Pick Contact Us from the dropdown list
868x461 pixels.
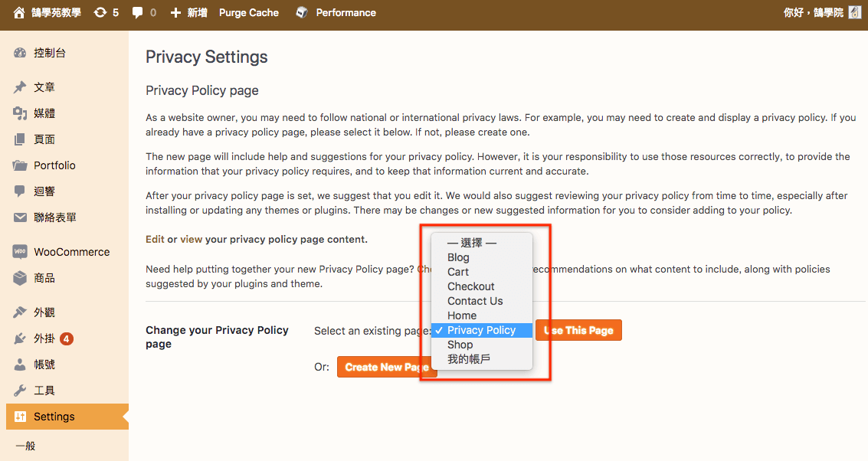tap(475, 301)
